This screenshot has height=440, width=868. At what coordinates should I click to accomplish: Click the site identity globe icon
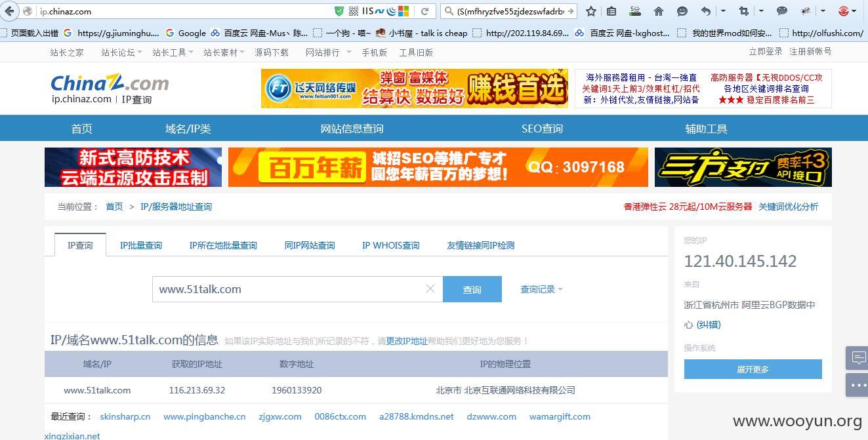[x=28, y=11]
